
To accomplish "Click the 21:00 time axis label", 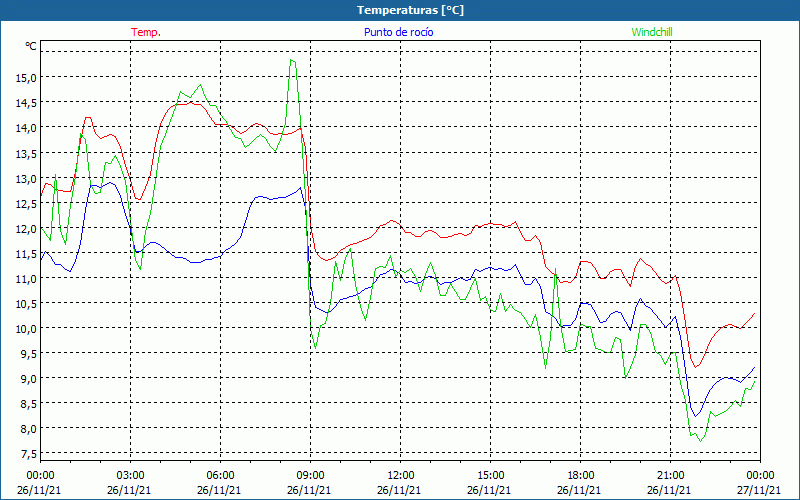I will click(670, 476).
